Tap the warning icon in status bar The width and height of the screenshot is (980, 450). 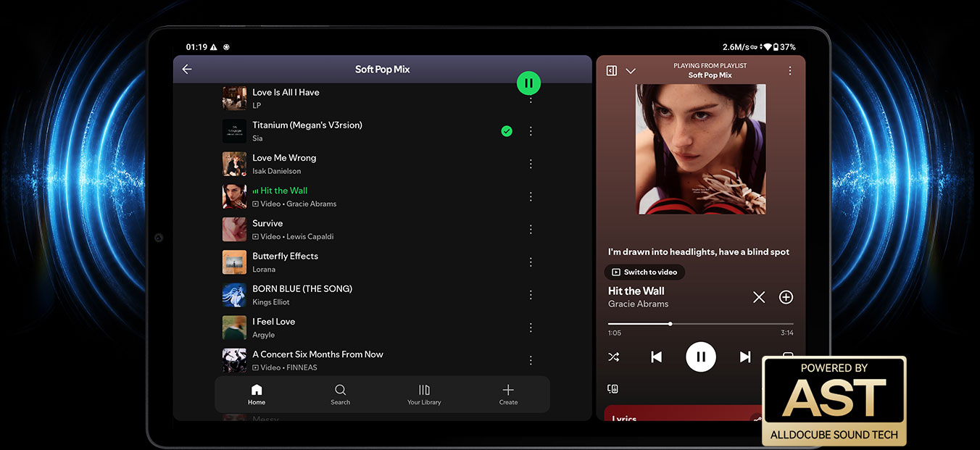tap(213, 47)
